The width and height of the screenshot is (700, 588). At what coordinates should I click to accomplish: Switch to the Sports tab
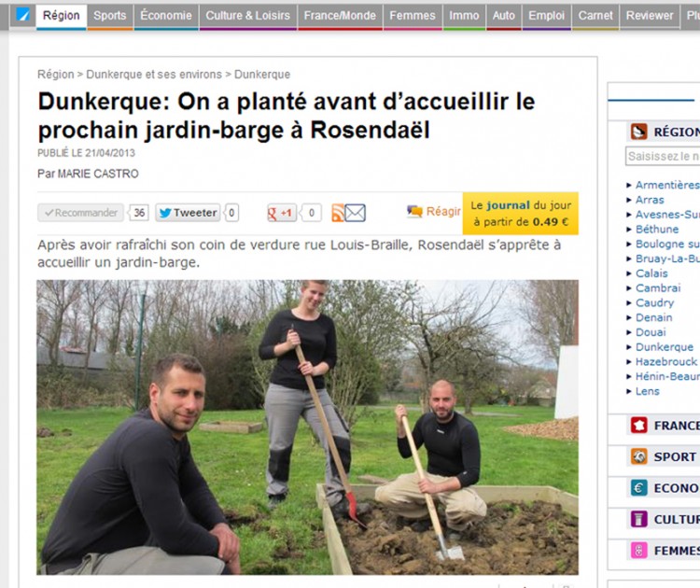[110, 16]
